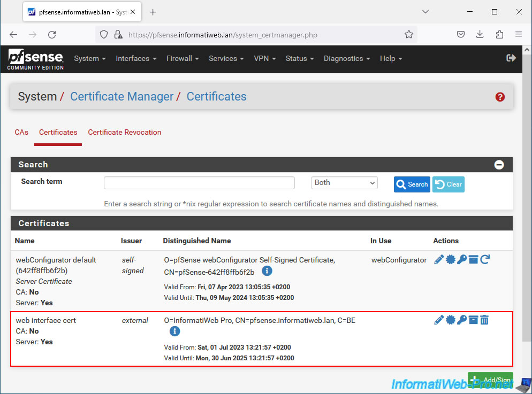Image resolution: width=532 pixels, height=394 pixels.
Task: Open the System dropdown menu
Action: click(x=90, y=59)
